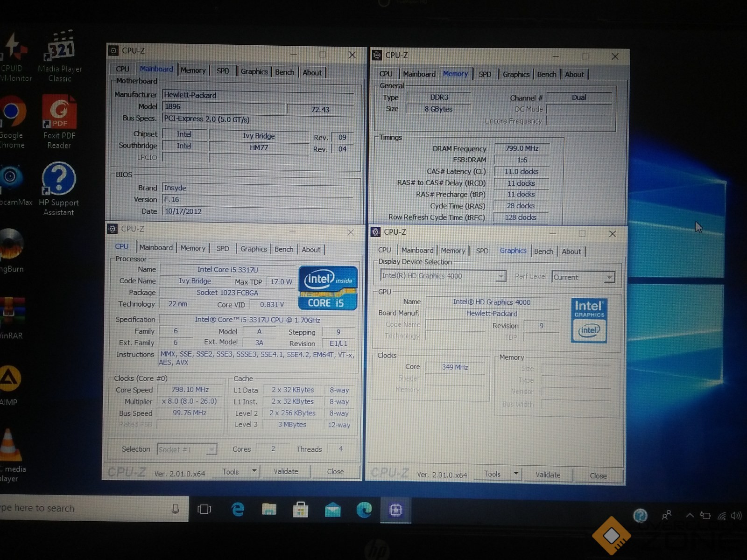
Task: Click the microphone icon in search box
Action: (175, 509)
